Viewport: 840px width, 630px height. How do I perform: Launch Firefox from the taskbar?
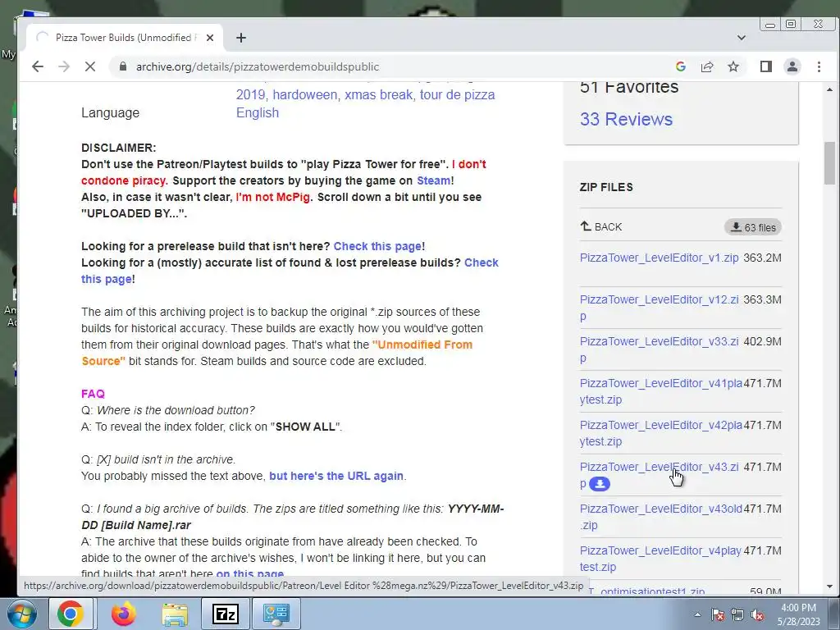(124, 614)
